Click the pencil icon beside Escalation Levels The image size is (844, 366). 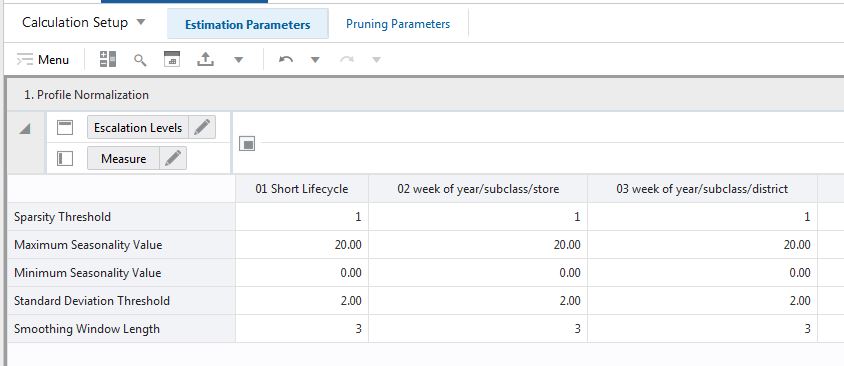[202, 128]
